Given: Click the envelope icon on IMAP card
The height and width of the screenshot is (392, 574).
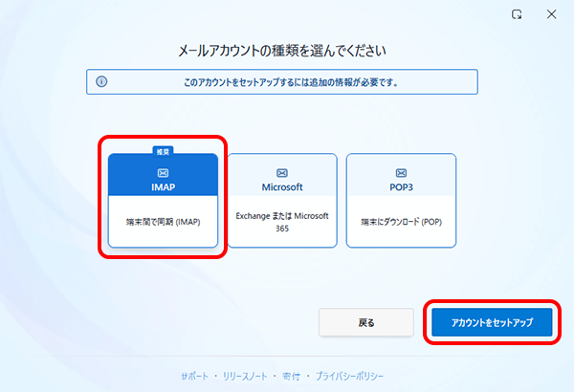Looking at the screenshot, I should (x=163, y=173).
